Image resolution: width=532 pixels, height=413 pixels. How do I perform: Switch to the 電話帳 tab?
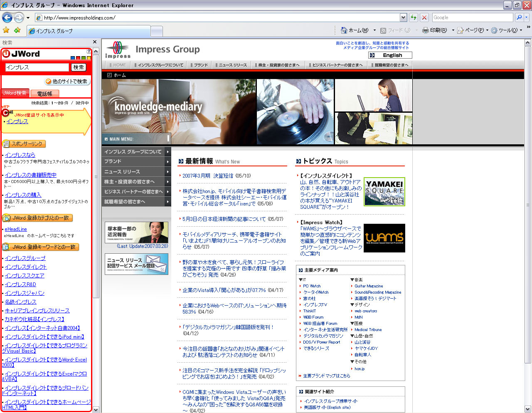tap(44, 94)
